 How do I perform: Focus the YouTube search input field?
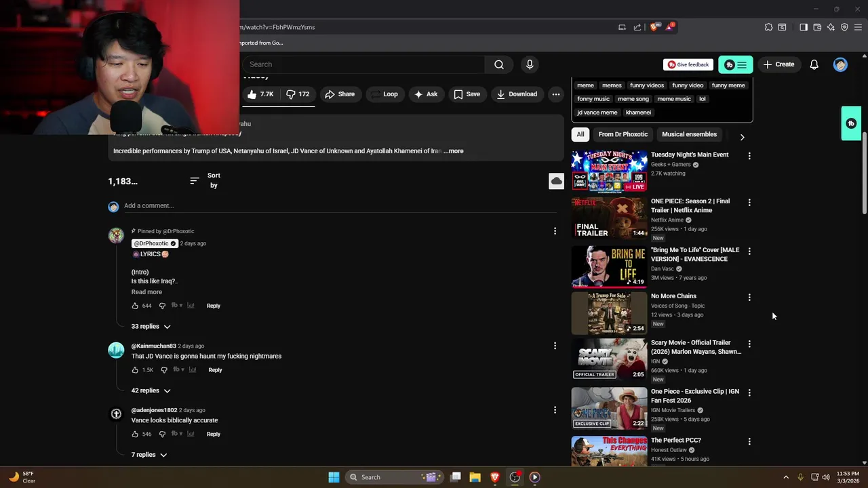364,64
